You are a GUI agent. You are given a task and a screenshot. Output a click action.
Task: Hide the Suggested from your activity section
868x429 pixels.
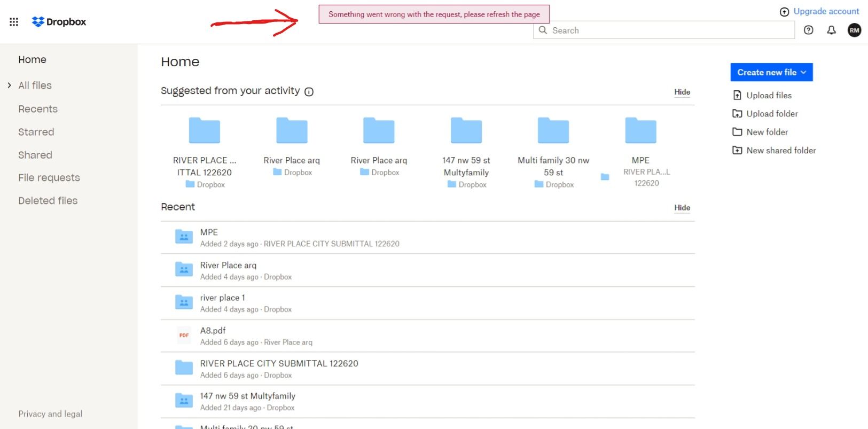[682, 92]
